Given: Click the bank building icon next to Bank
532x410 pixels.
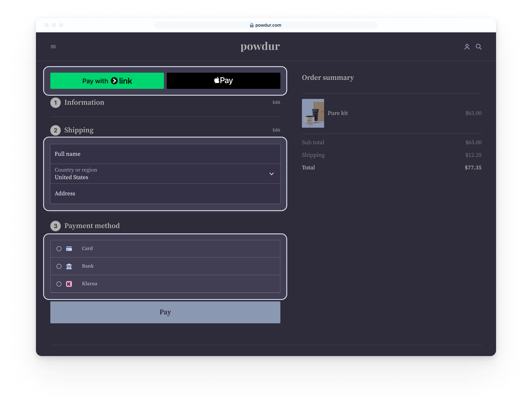Looking at the screenshot, I should 69,266.
